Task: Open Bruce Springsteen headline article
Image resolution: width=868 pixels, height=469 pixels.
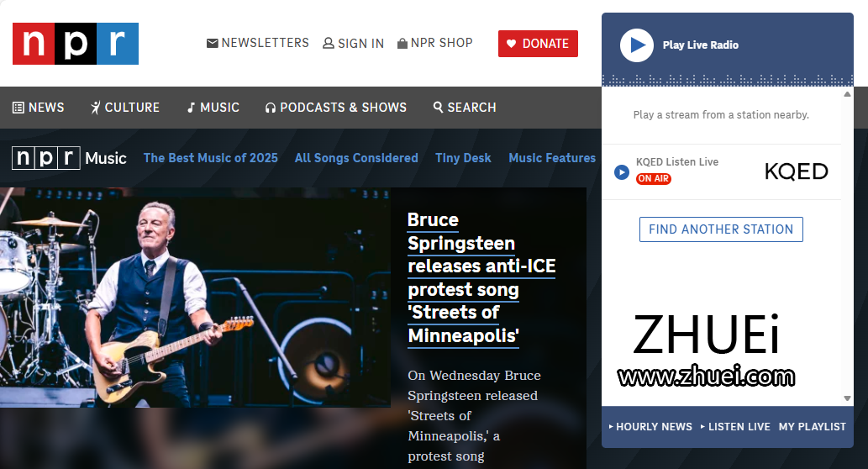Action: [x=481, y=278]
